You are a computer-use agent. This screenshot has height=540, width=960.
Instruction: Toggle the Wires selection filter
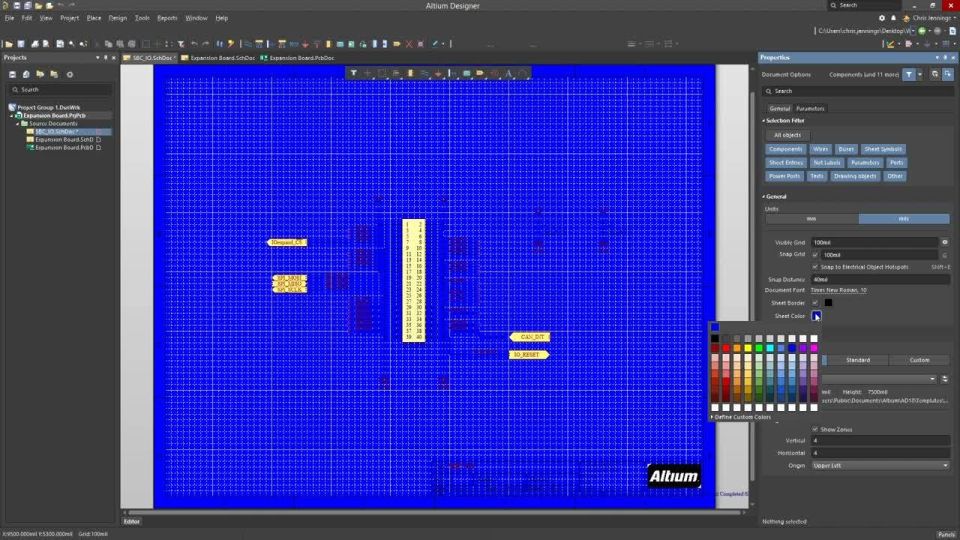820,149
